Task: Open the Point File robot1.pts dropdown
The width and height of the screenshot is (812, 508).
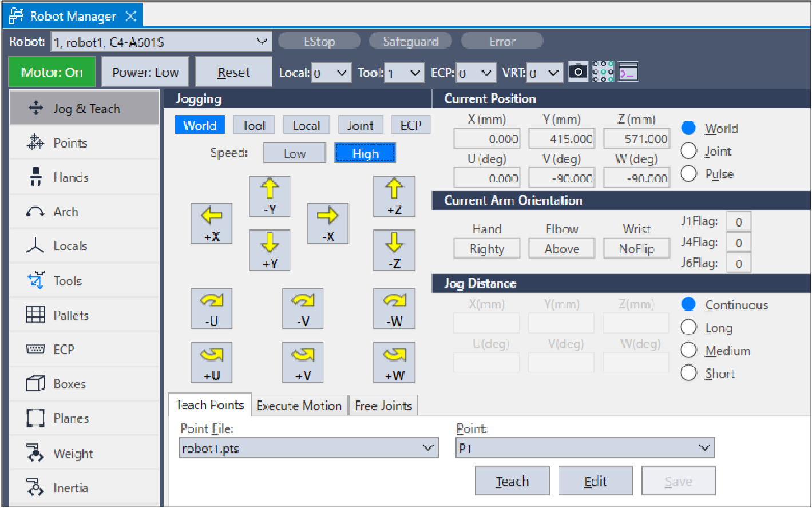Action: pos(428,448)
